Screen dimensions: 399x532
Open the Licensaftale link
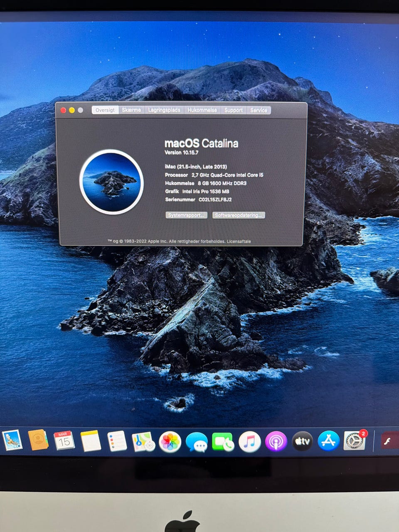(x=239, y=241)
